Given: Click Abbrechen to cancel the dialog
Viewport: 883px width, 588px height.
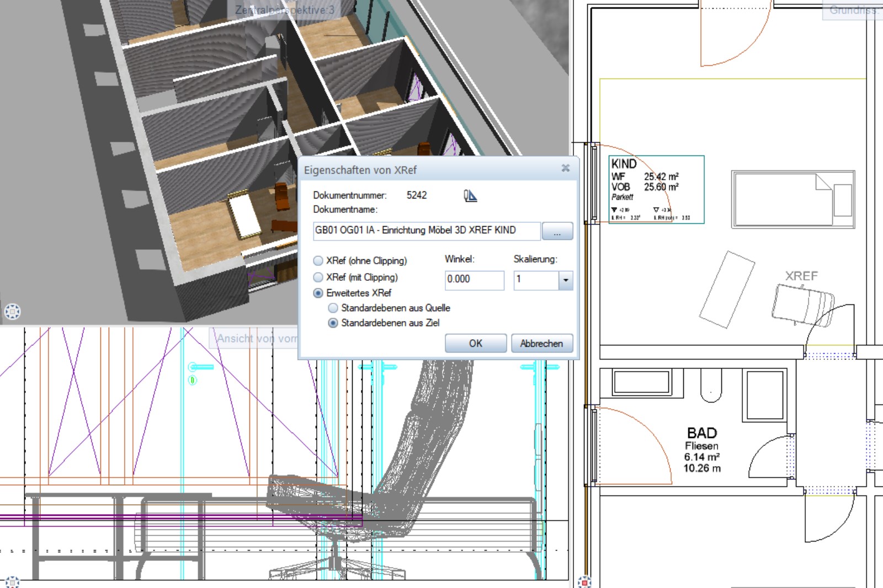Looking at the screenshot, I should click(541, 344).
